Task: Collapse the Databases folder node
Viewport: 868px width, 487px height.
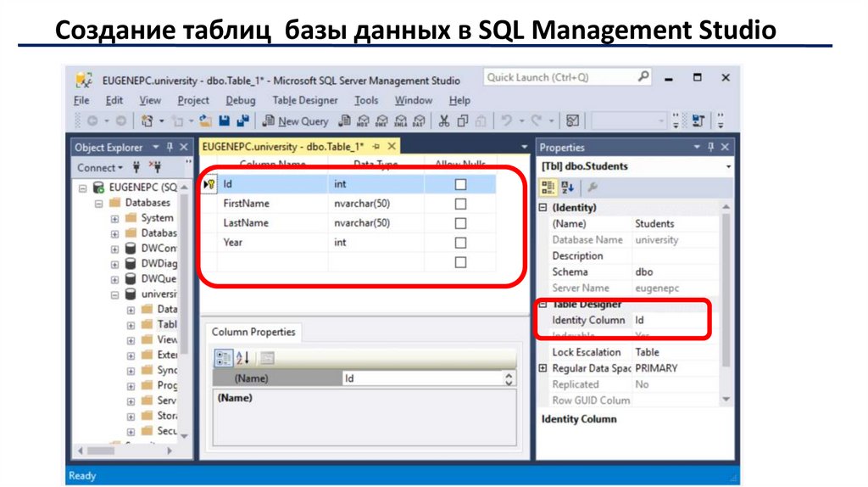Action: (x=98, y=204)
